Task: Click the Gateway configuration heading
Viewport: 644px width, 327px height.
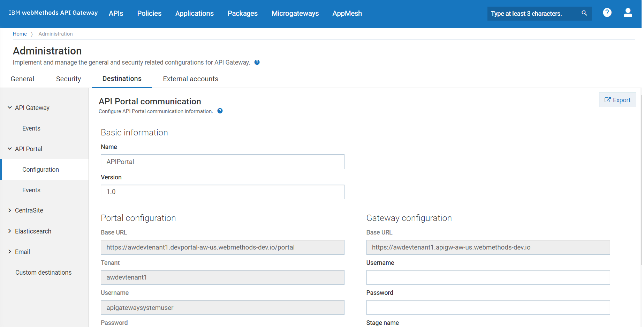Action: (x=409, y=218)
